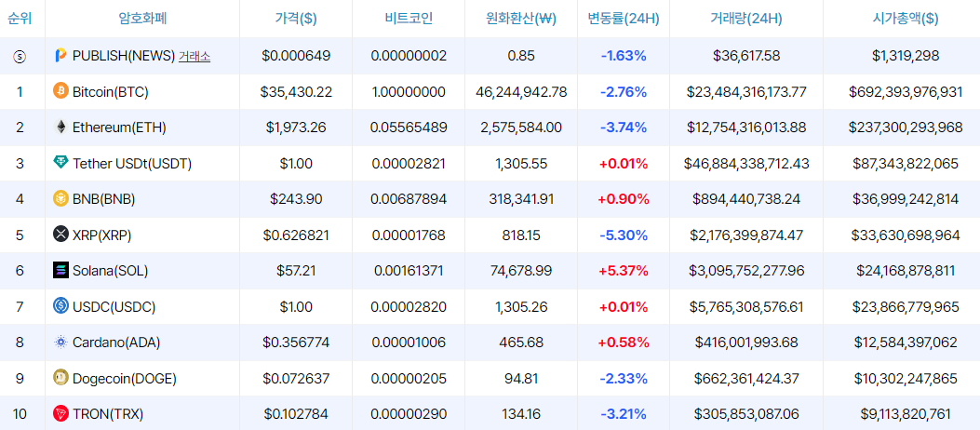Select Bitcoin market cap $692,393,976,931
The height and width of the screenshot is (430, 980).
point(905,92)
